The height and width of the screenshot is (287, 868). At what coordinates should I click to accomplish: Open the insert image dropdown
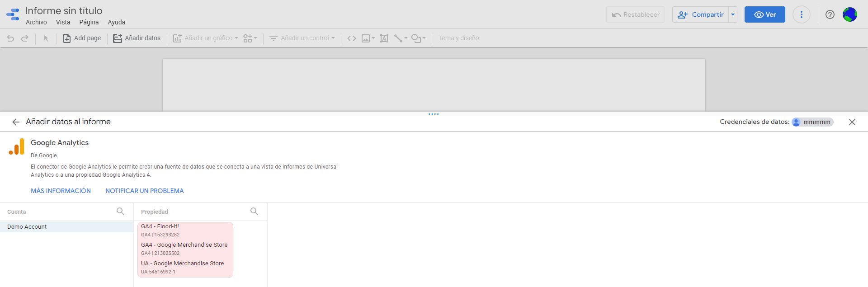[368, 38]
